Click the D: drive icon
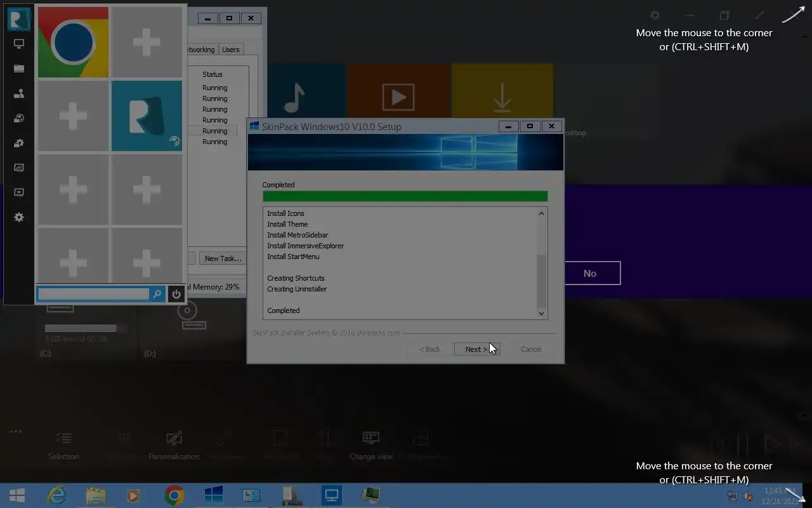Image resolution: width=812 pixels, height=508 pixels. (x=192, y=316)
